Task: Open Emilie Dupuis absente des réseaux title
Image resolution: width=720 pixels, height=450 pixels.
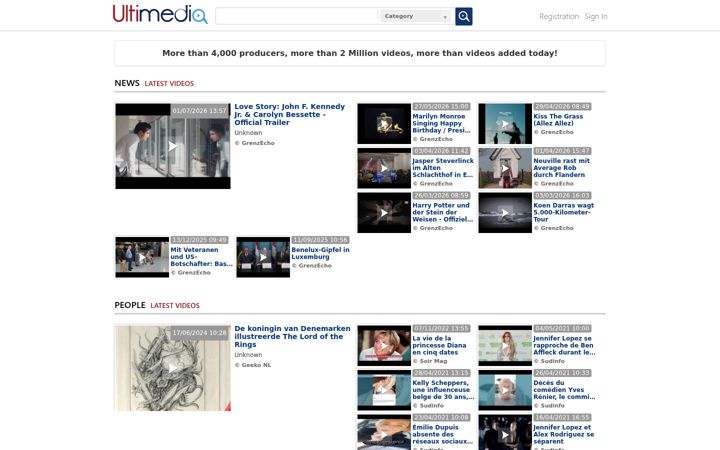Action: [x=442, y=434]
